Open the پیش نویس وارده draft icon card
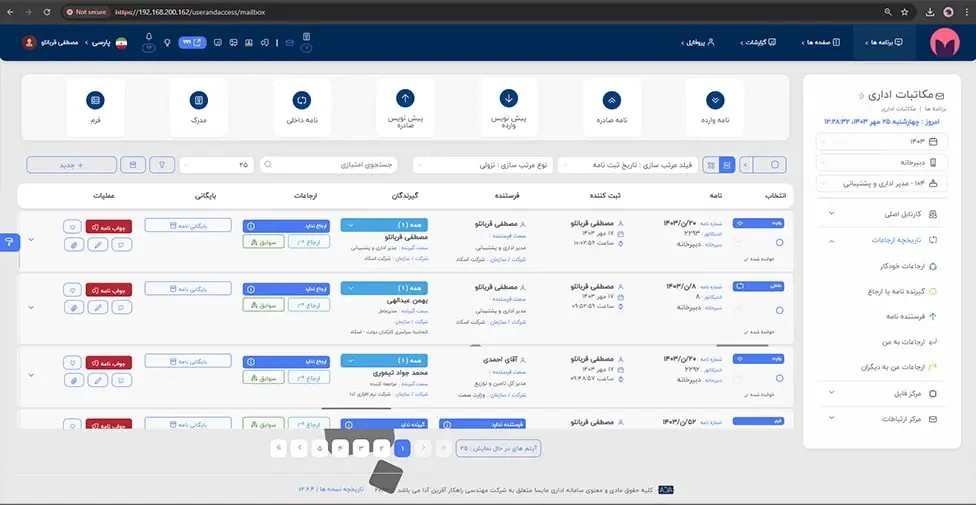The width and height of the screenshot is (976, 505). 509,107
